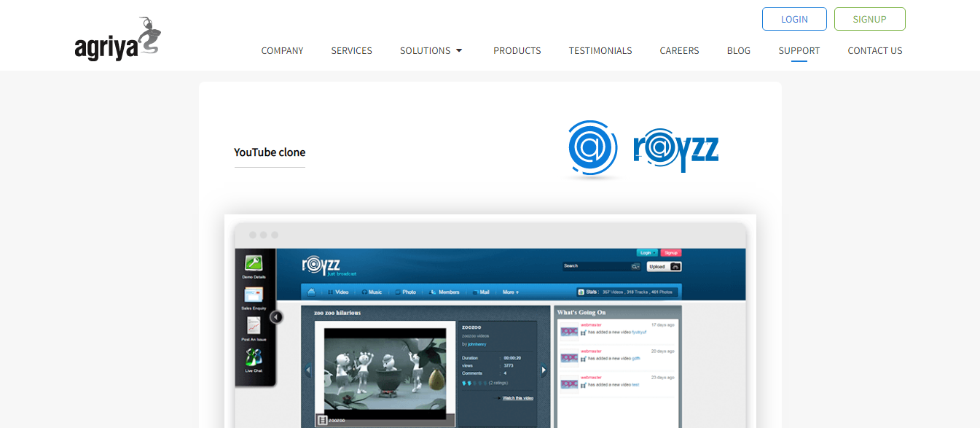Open the BLOG menu item
This screenshot has width=980, height=428.
point(738,51)
